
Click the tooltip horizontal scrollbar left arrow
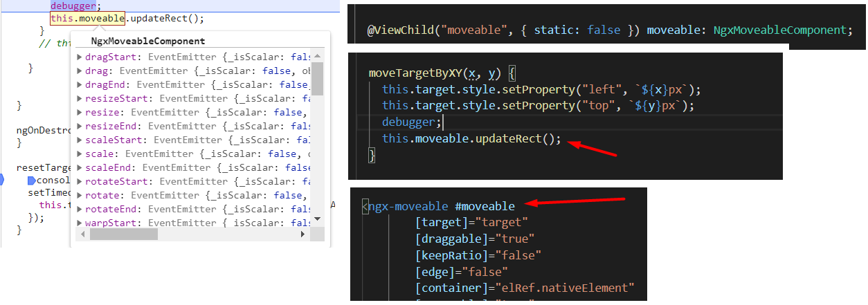[x=84, y=234]
